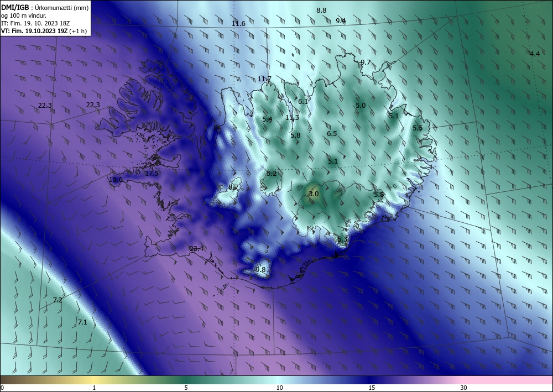Click the map value '6.5'
553x392 pixels.
[x=332, y=134]
